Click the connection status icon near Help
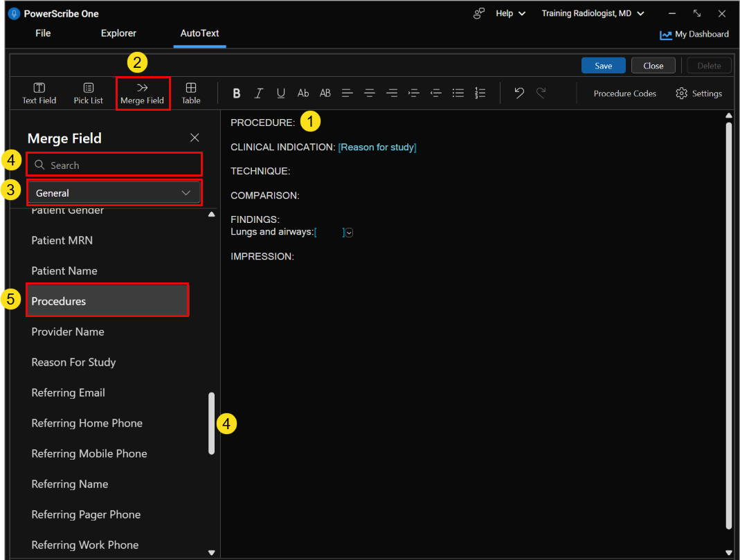740x560 pixels. click(x=478, y=13)
